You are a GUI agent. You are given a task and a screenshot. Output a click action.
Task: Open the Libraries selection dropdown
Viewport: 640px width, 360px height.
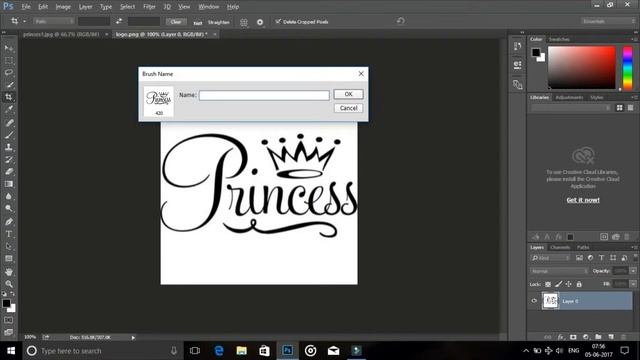tap(571, 108)
